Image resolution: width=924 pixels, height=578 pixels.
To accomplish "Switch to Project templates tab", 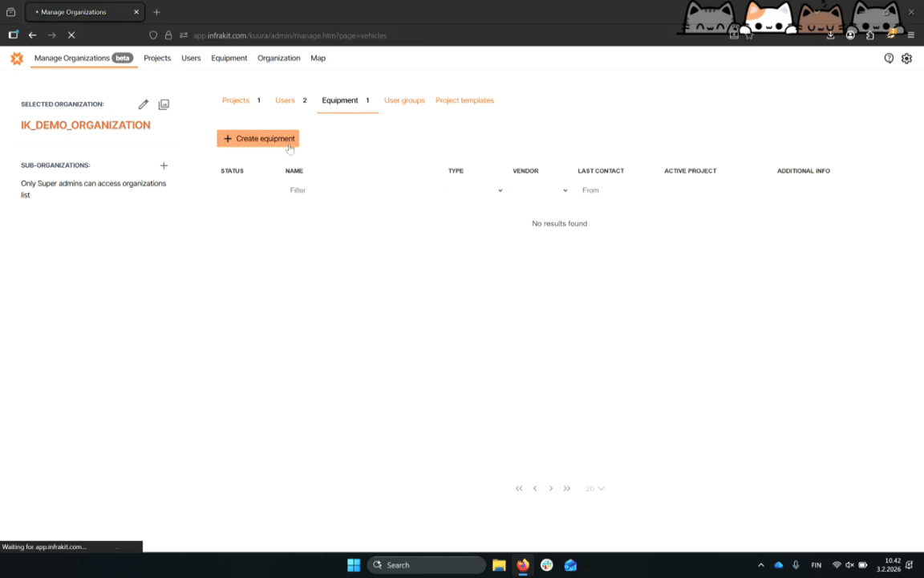I will [465, 100].
